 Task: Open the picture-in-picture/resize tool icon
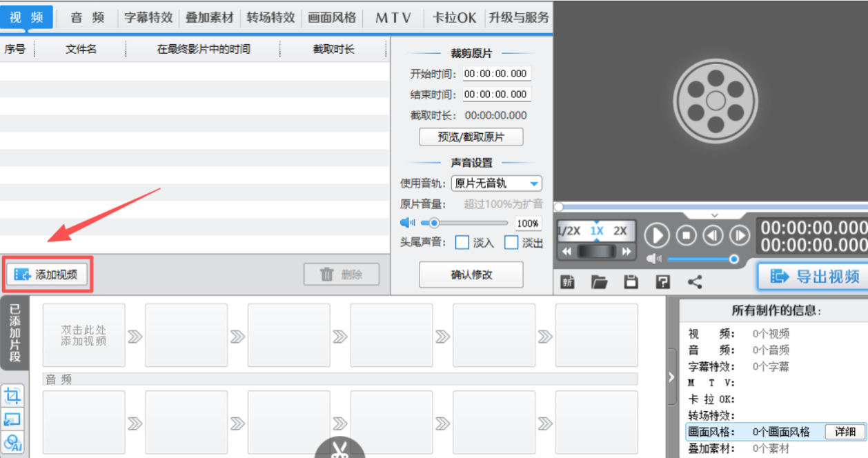click(x=11, y=417)
